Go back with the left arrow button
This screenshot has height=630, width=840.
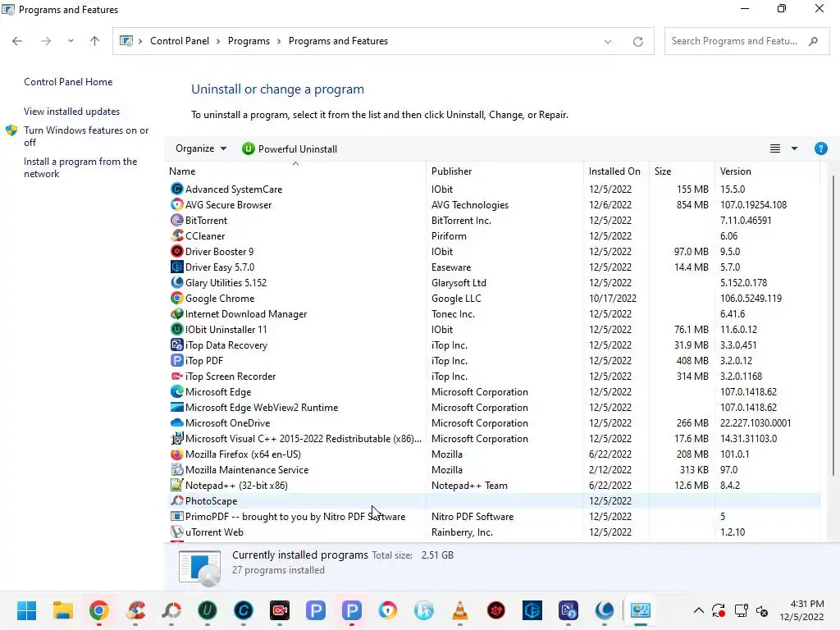point(17,41)
